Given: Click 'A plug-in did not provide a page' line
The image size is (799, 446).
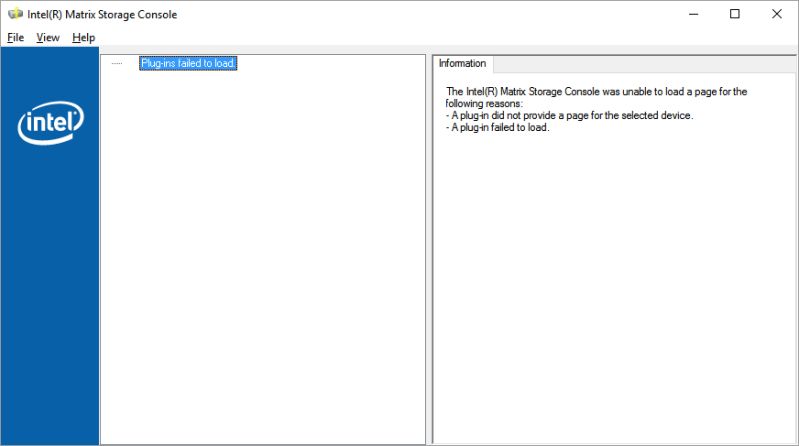Looking at the screenshot, I should pos(570,116).
